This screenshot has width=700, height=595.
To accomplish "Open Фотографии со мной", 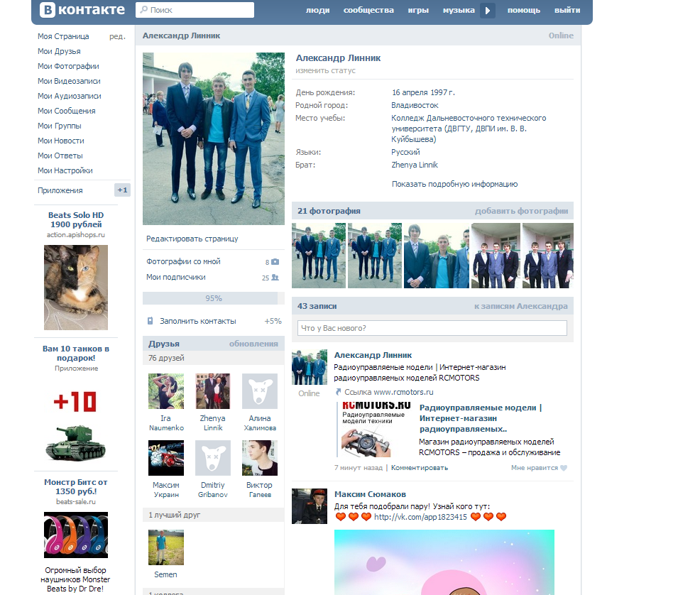I will click(x=183, y=261).
